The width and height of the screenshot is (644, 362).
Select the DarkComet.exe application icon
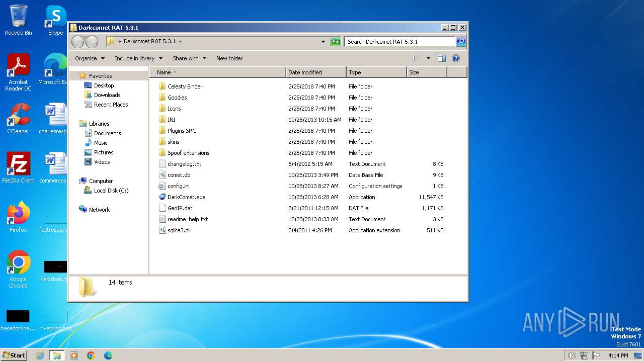coord(162,197)
